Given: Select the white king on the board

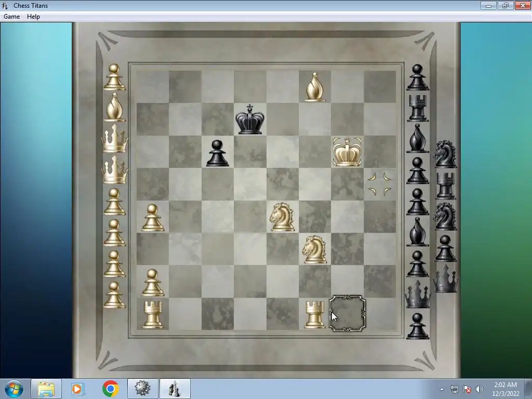Looking at the screenshot, I should point(347,151).
